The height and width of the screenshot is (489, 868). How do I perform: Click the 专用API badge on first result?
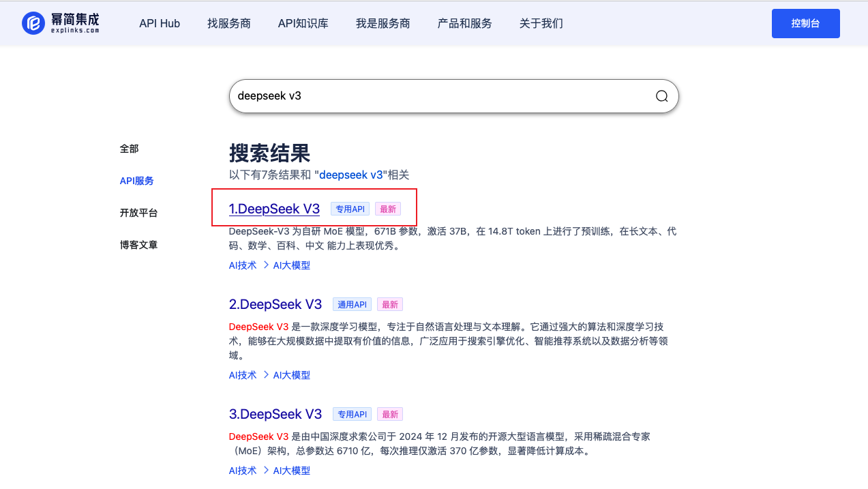(349, 209)
